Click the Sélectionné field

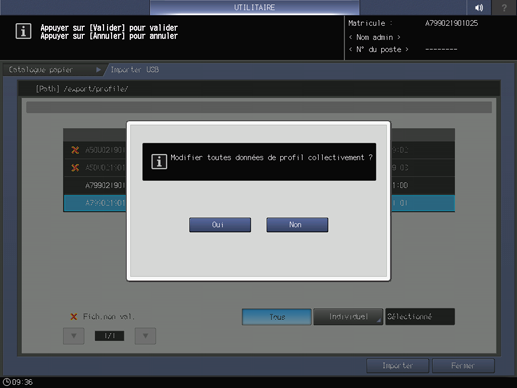point(420,317)
